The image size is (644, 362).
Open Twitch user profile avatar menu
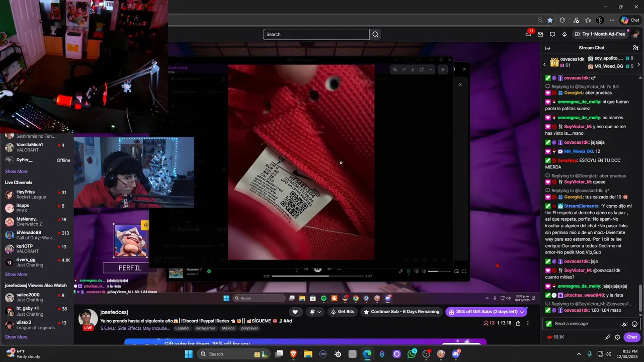coord(636,34)
